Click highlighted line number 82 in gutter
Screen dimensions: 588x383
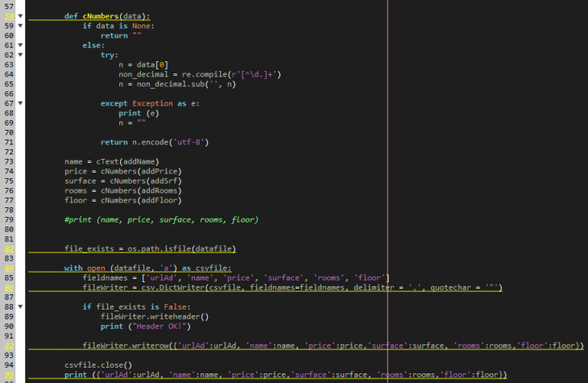click(x=8, y=248)
